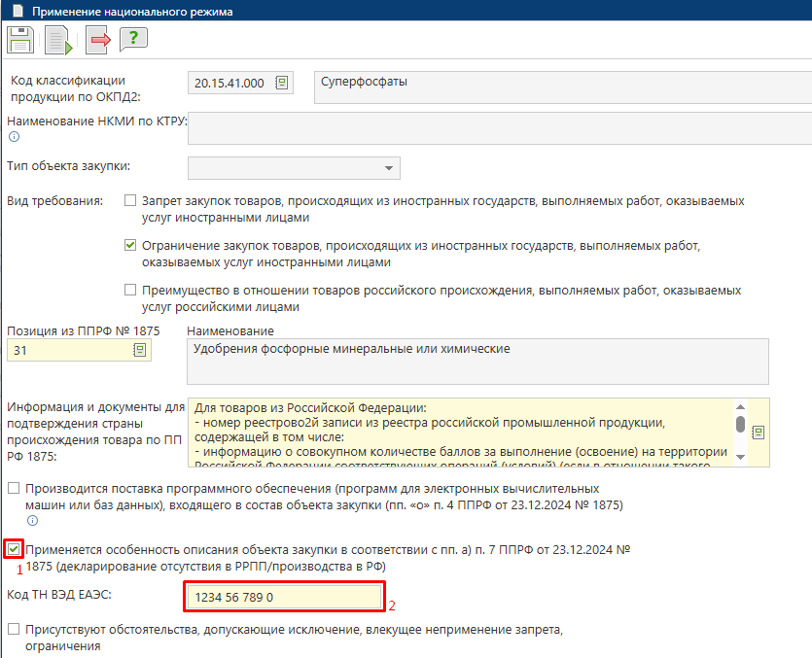Check the Производится поставка программного обеспечения box
The height and width of the screenshot is (658, 812).
[x=14, y=488]
